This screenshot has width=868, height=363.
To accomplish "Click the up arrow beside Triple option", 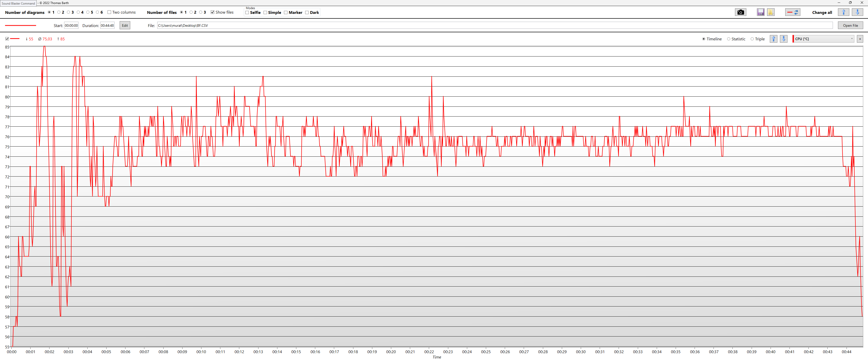I will pyautogui.click(x=773, y=39).
